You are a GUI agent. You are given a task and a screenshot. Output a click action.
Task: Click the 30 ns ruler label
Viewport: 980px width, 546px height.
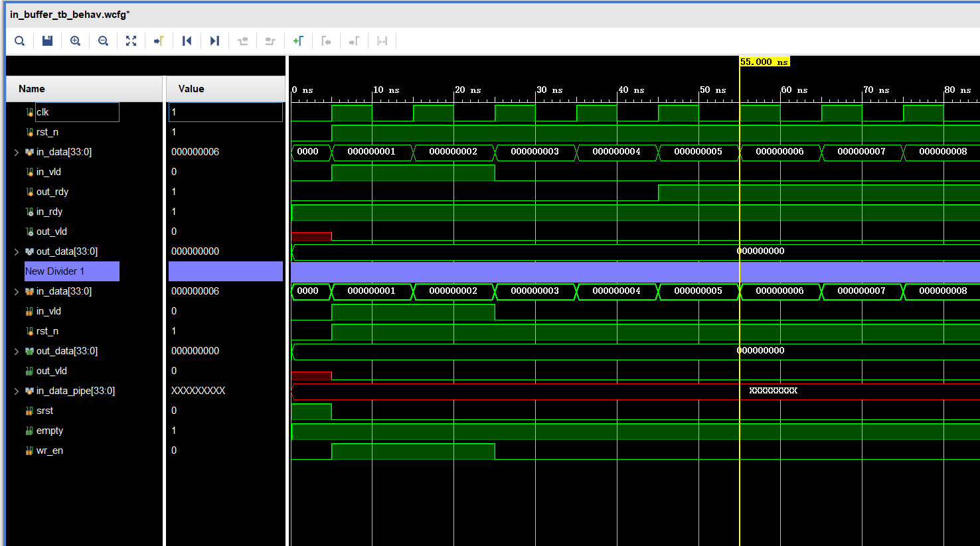pos(549,90)
